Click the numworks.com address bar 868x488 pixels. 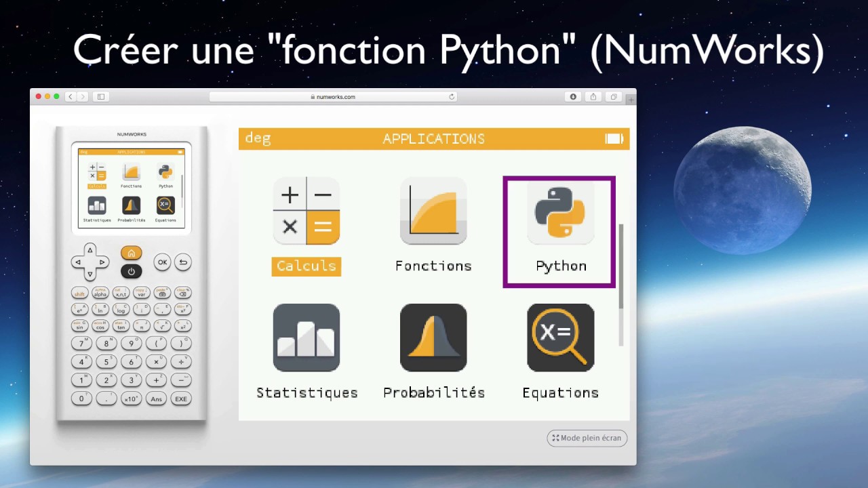(333, 97)
